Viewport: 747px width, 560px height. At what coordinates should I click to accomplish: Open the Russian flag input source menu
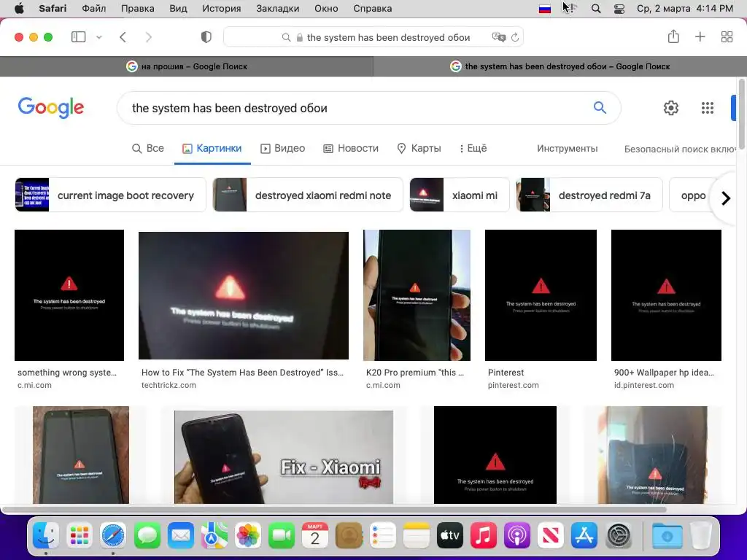pyautogui.click(x=545, y=9)
